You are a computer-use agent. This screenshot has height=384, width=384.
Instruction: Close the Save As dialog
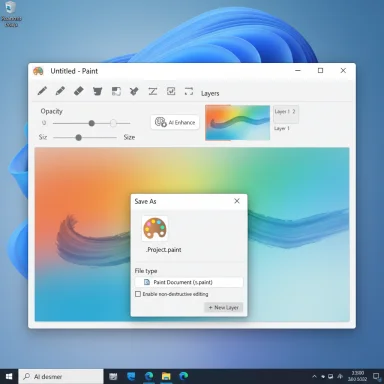click(x=237, y=201)
